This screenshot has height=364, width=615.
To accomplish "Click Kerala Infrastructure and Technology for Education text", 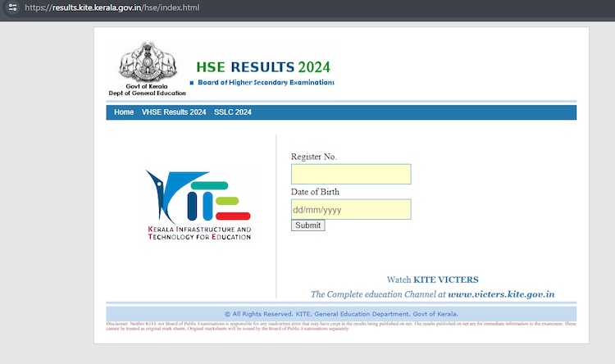I will pyautogui.click(x=199, y=233).
